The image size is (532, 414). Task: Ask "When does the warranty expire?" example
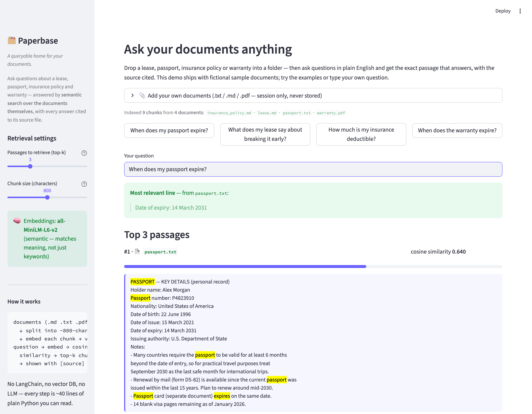click(457, 130)
